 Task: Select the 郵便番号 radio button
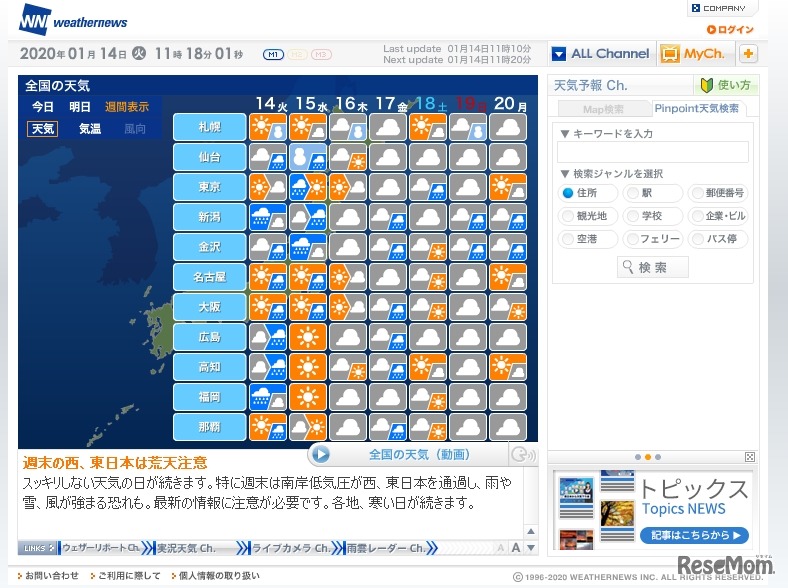[697, 193]
